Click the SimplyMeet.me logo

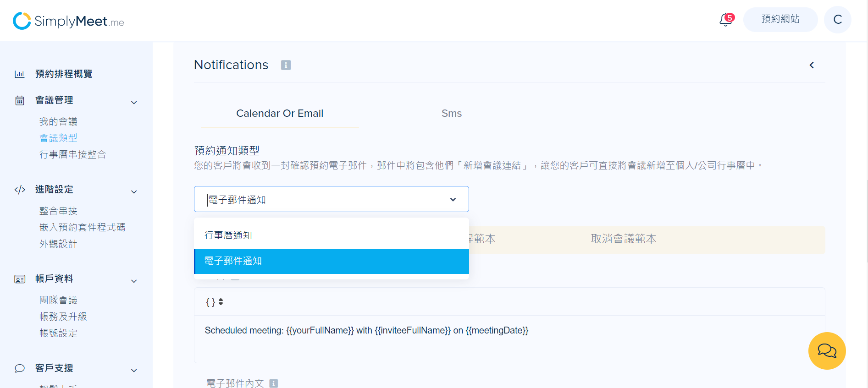tap(68, 21)
